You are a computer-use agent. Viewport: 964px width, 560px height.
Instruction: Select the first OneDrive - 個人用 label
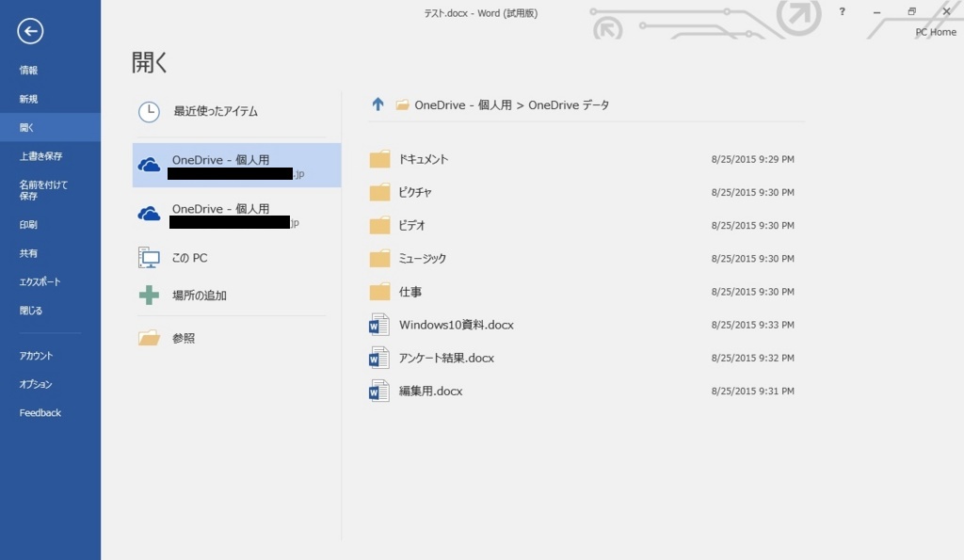pyautogui.click(x=220, y=160)
